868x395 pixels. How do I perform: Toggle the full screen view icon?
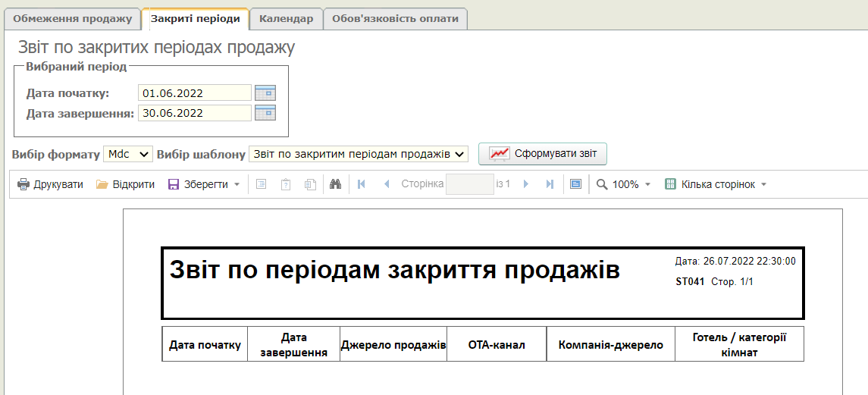click(x=575, y=184)
